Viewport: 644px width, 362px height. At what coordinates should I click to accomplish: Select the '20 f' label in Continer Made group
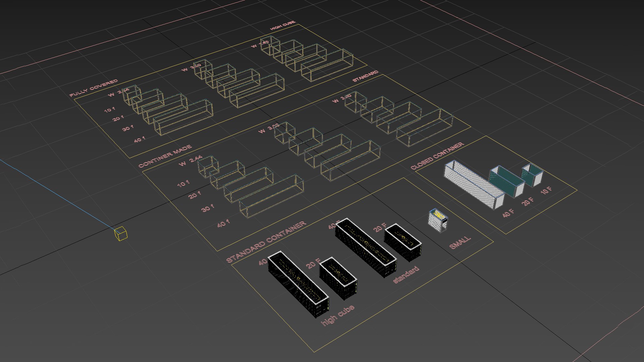coord(195,195)
